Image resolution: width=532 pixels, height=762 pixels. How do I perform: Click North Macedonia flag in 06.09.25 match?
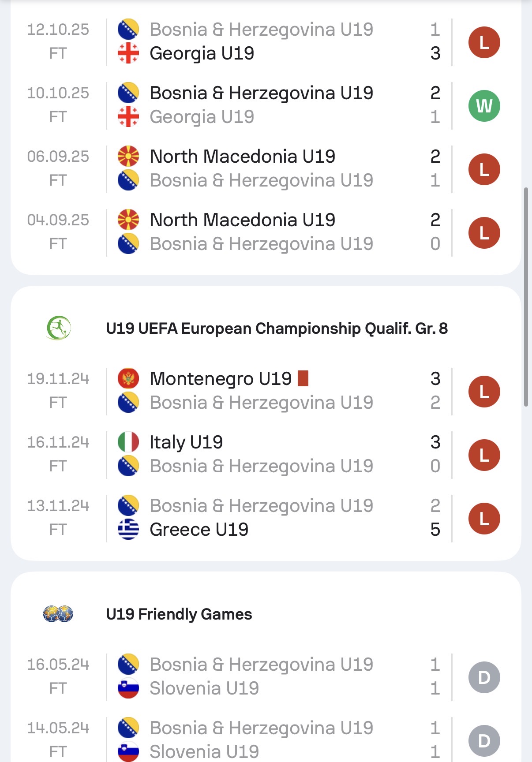coord(128,157)
